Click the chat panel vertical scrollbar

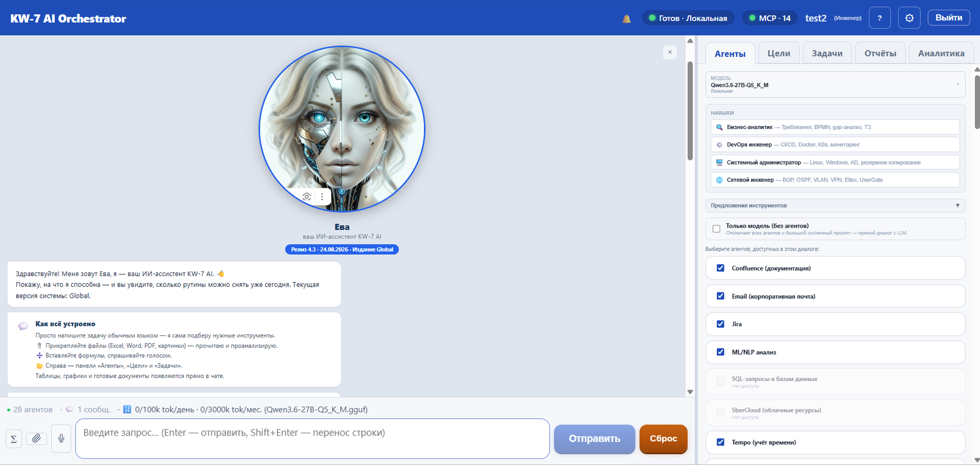(690, 111)
